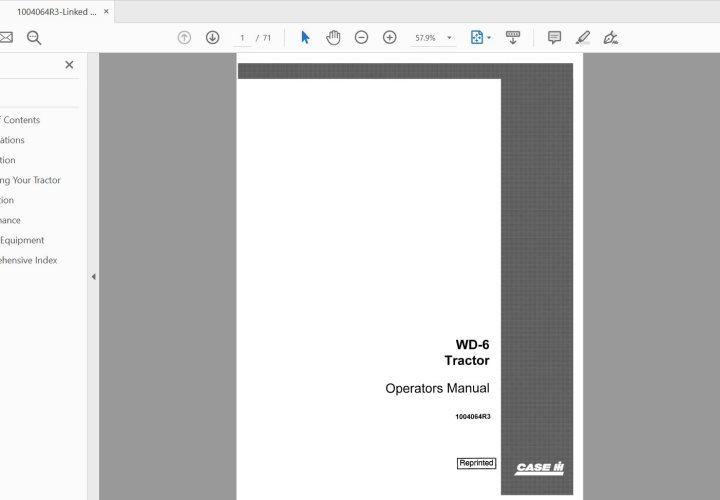Add a comment sticky note
Image resolution: width=720 pixels, height=500 pixels.
[x=554, y=37]
